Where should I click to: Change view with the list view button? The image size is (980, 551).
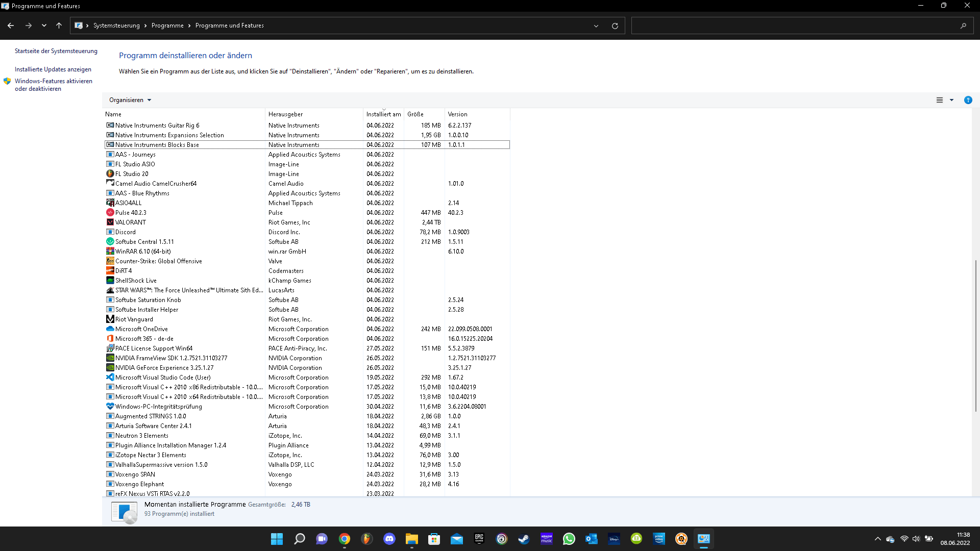click(939, 100)
